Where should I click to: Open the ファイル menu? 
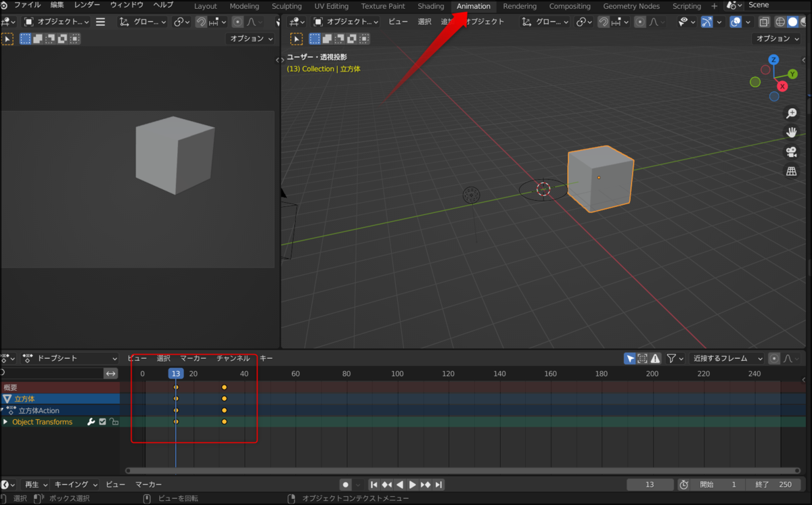click(27, 5)
